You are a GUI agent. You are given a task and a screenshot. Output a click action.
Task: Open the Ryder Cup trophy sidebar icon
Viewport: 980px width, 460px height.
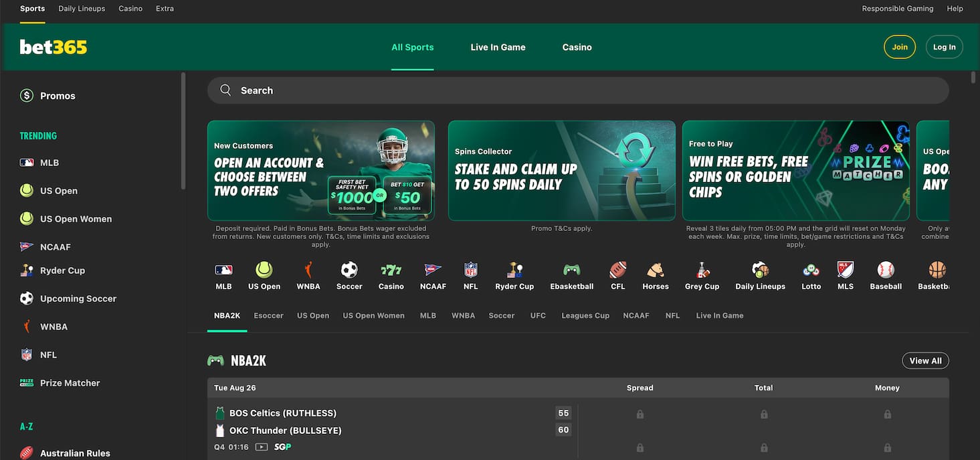27,271
